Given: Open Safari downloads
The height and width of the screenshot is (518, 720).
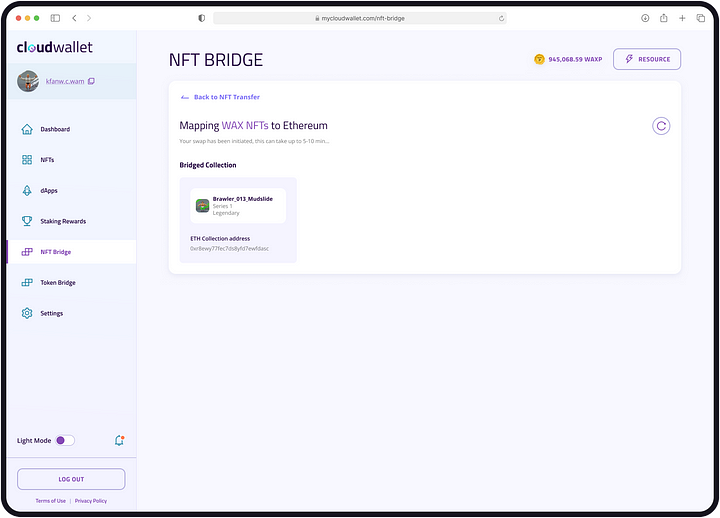Looking at the screenshot, I should 645,18.
